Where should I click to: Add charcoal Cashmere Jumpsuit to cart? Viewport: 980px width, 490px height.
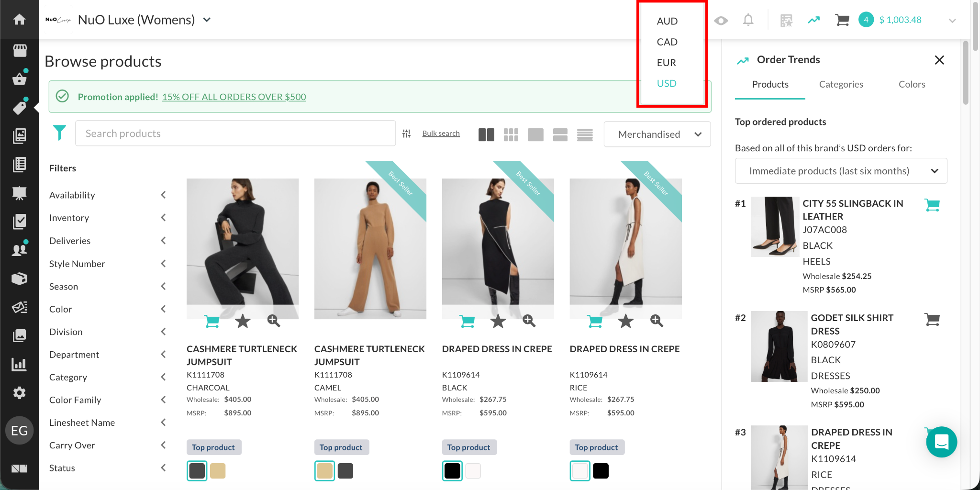[x=212, y=321]
